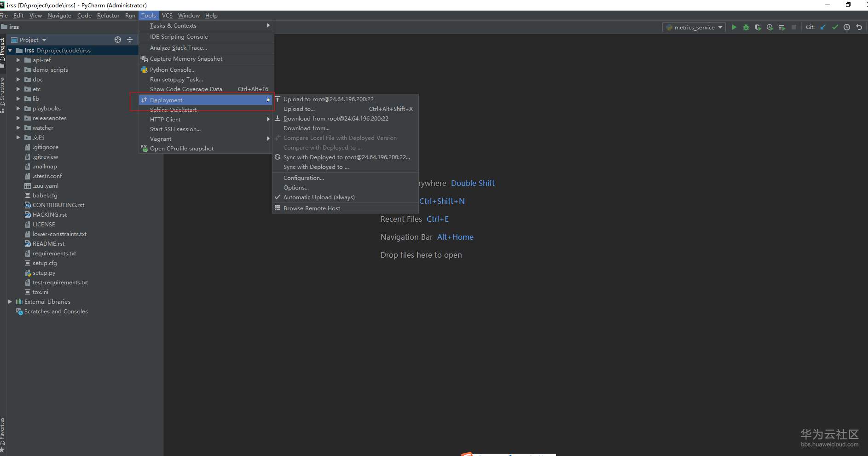
Task: Update project with the blue Git arrow
Action: pyautogui.click(x=823, y=27)
